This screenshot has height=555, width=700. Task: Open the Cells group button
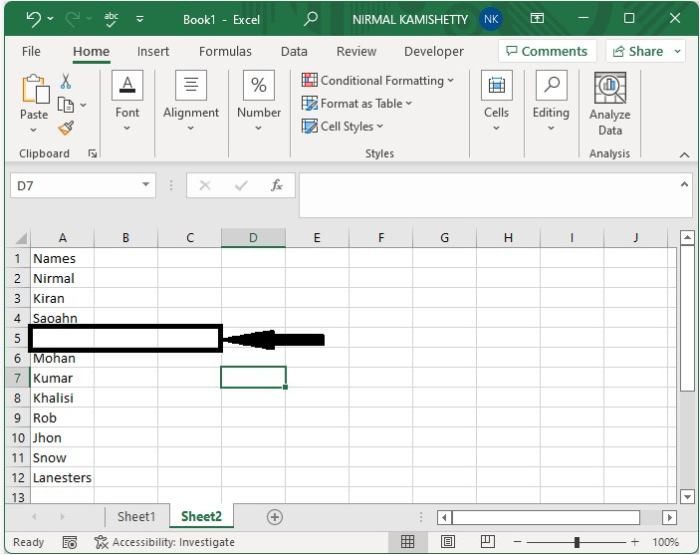tap(496, 101)
